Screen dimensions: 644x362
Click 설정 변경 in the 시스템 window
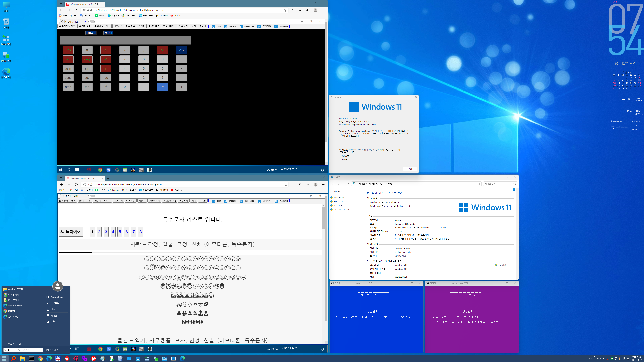tap(500, 265)
